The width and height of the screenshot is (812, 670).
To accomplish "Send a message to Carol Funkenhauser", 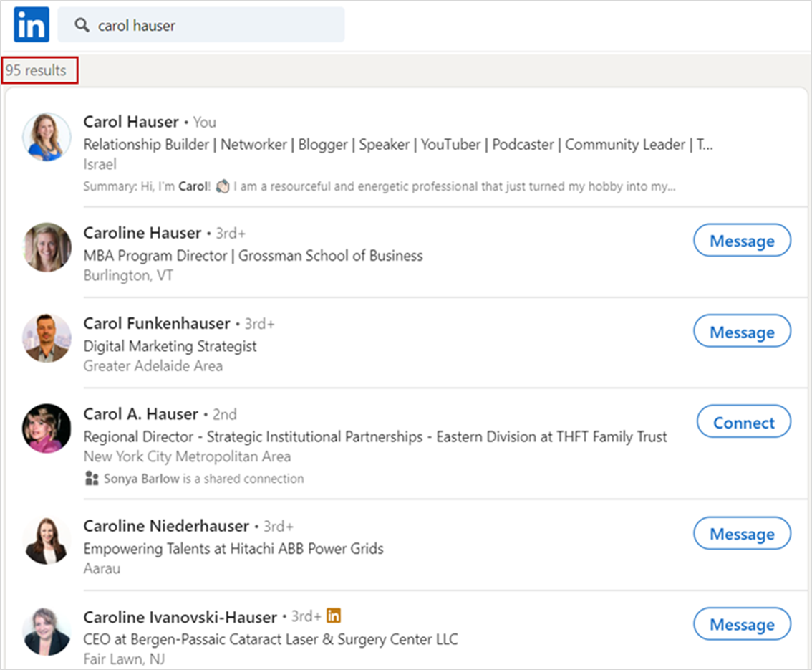I will [x=742, y=331].
